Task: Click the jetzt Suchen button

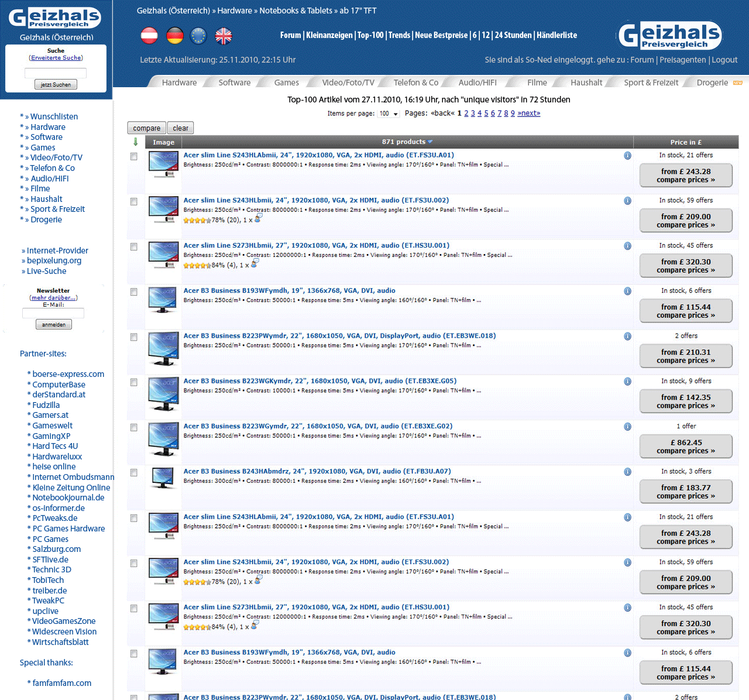Action: 56,84
